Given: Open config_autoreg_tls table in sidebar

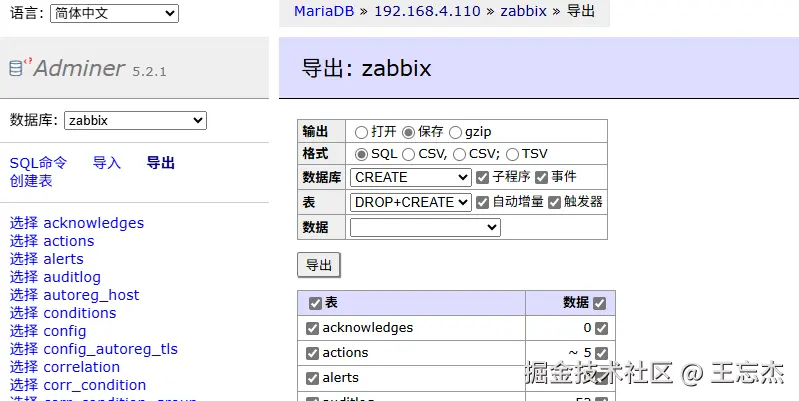Looking at the screenshot, I should pos(111,349).
